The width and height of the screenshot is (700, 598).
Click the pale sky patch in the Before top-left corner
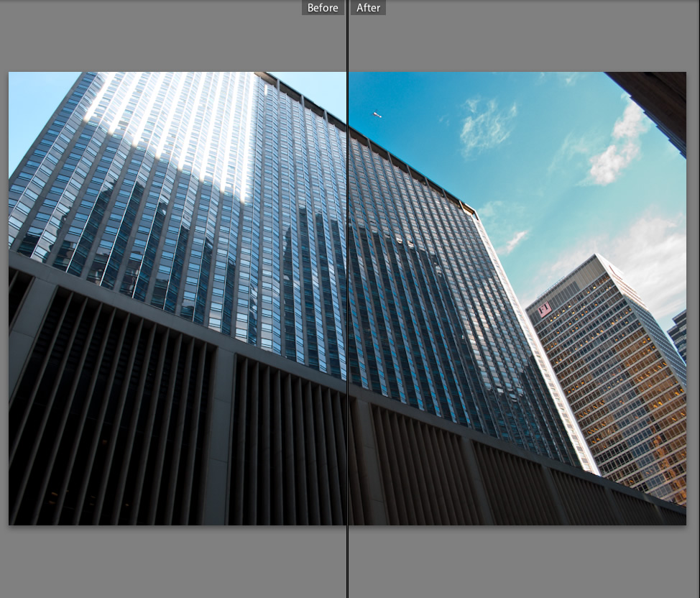coord(32,108)
